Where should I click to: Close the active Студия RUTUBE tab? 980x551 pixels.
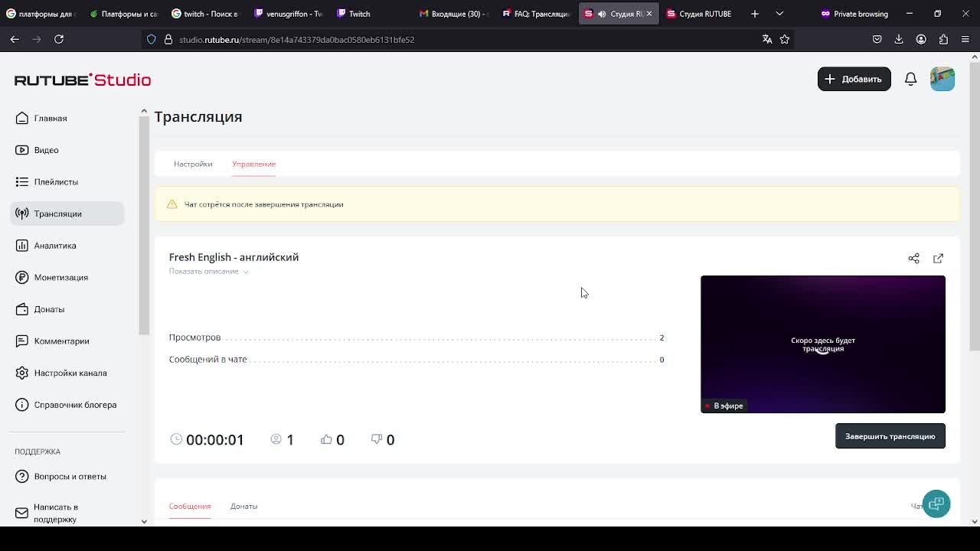[649, 14]
